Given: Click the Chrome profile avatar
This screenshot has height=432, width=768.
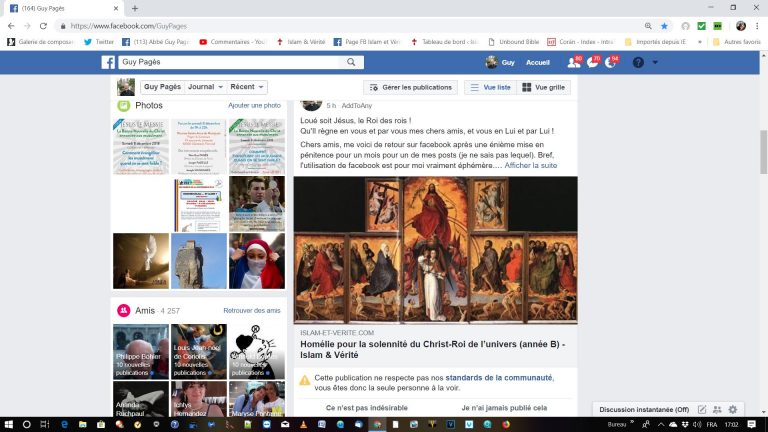Looking at the screenshot, I should [x=741, y=26].
